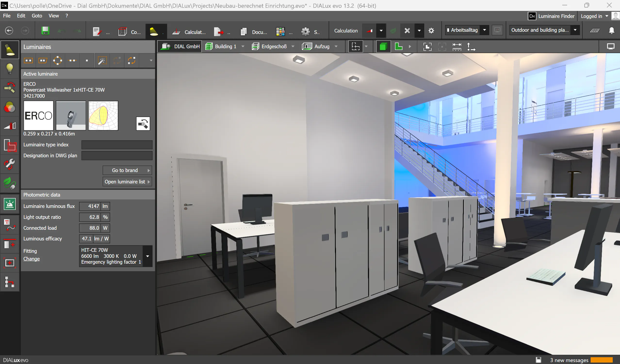Open the Lamps lightbulb sidebar tool
Viewport: 620px width, 364px height.
(x=10, y=69)
